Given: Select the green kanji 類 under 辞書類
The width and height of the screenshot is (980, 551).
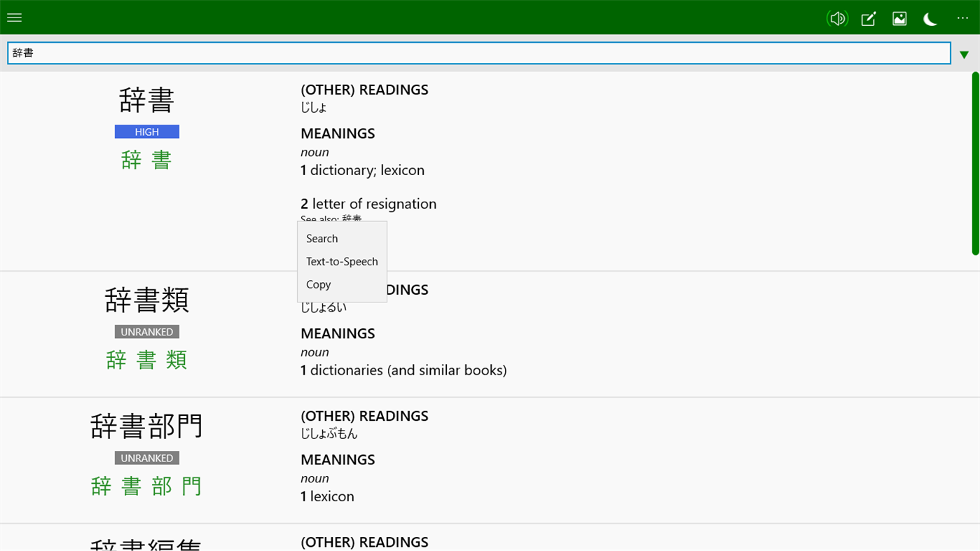Looking at the screenshot, I should click(176, 359).
